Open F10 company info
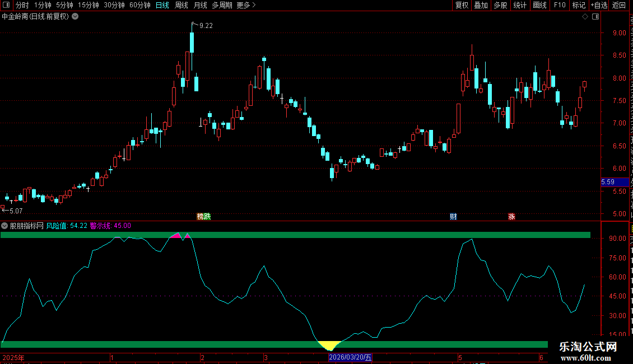Viewport: 633px width, 364px height. (x=560, y=5)
